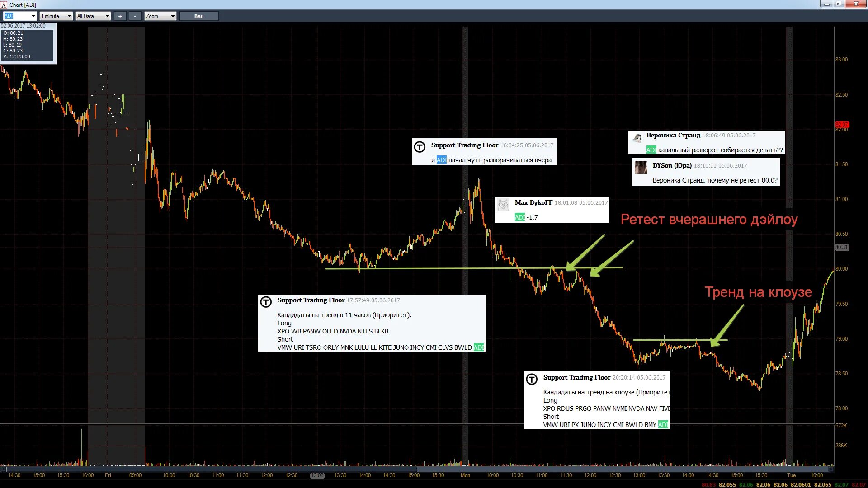Open the All Data range dropdown
868x488 pixels.
click(x=108, y=15)
